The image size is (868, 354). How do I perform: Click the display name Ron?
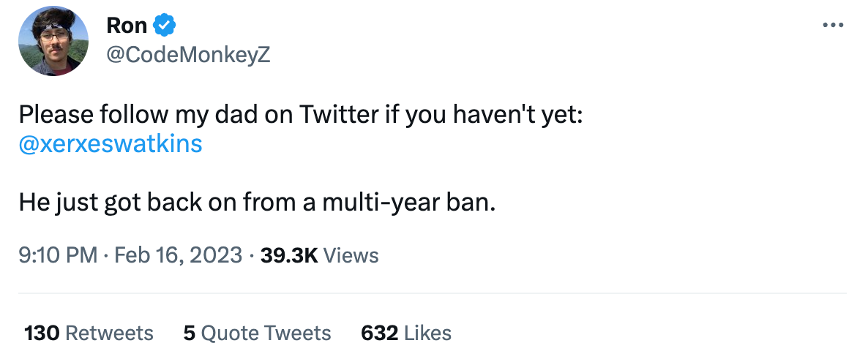pyautogui.click(x=127, y=26)
